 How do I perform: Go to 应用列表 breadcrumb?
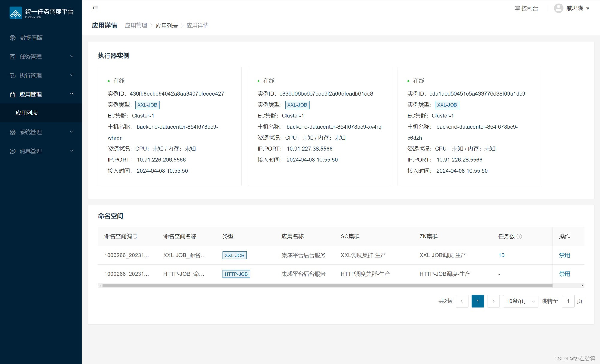(166, 25)
